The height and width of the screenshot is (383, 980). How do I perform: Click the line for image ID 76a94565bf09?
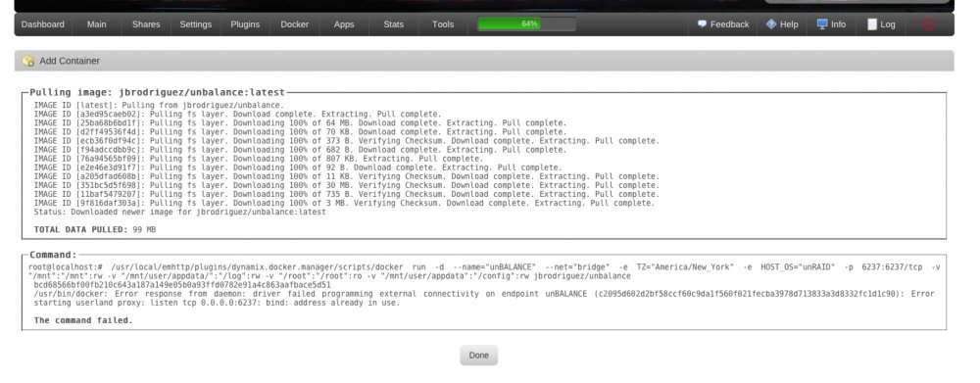(x=258, y=159)
